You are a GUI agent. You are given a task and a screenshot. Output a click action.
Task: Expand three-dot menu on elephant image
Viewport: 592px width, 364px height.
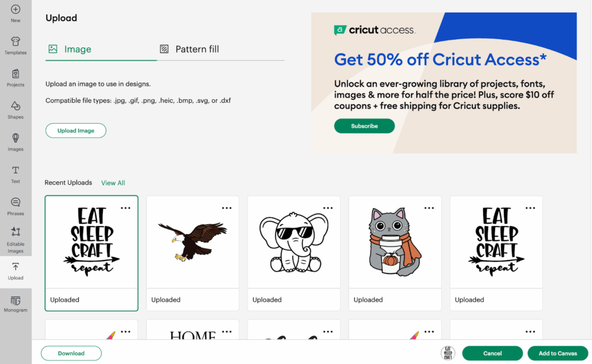pyautogui.click(x=328, y=208)
